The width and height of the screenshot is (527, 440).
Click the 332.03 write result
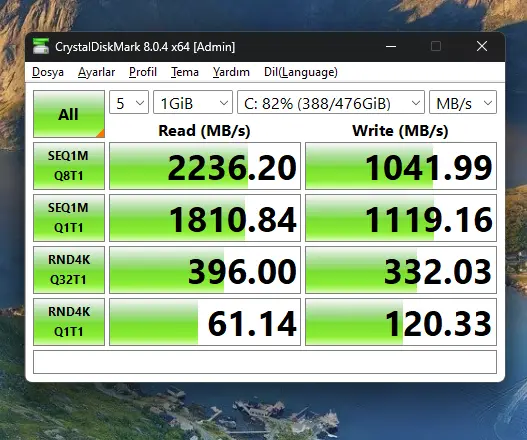point(401,270)
